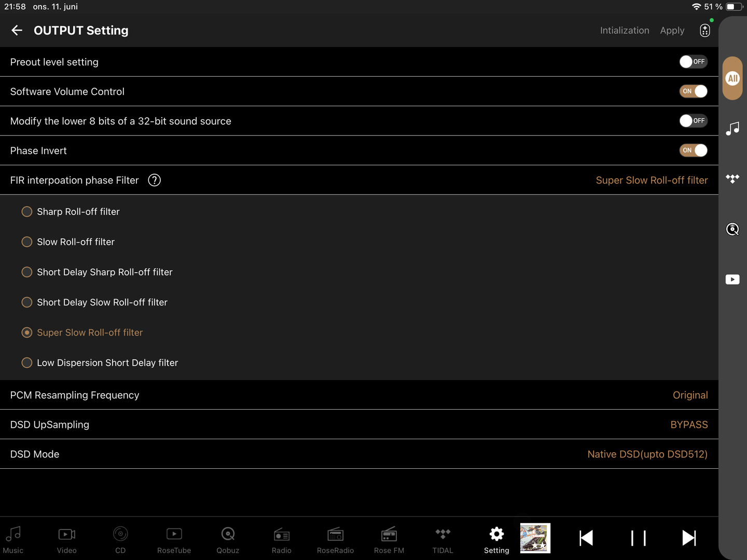Open the TIDAL bottom tab
The image size is (747, 560).
(443, 540)
